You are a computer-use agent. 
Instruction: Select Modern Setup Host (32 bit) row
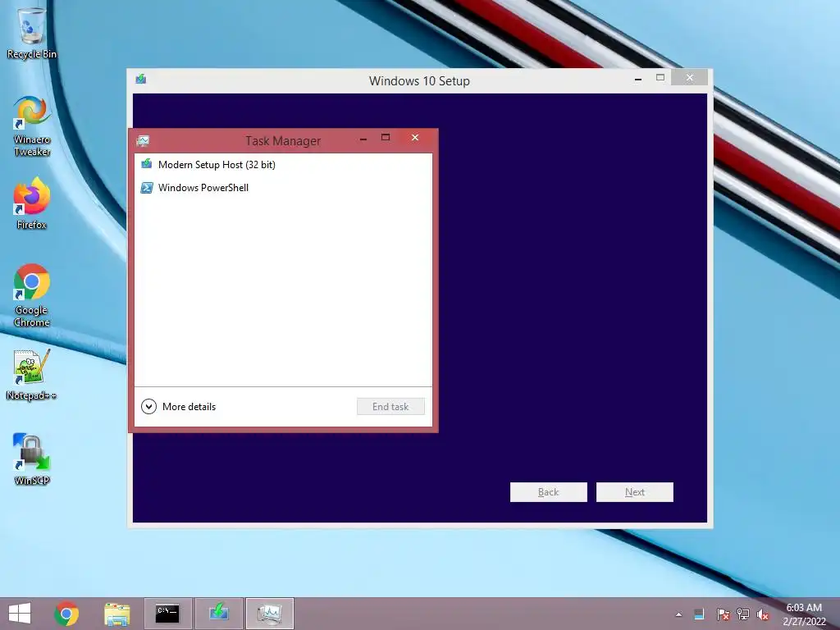(x=283, y=164)
